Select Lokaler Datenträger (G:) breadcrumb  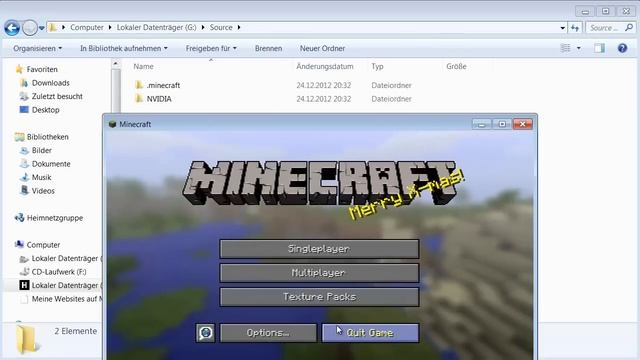[x=156, y=27]
